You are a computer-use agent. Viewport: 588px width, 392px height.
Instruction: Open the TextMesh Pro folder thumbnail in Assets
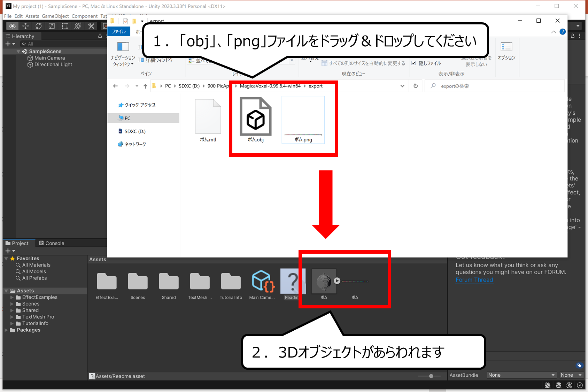point(200,281)
